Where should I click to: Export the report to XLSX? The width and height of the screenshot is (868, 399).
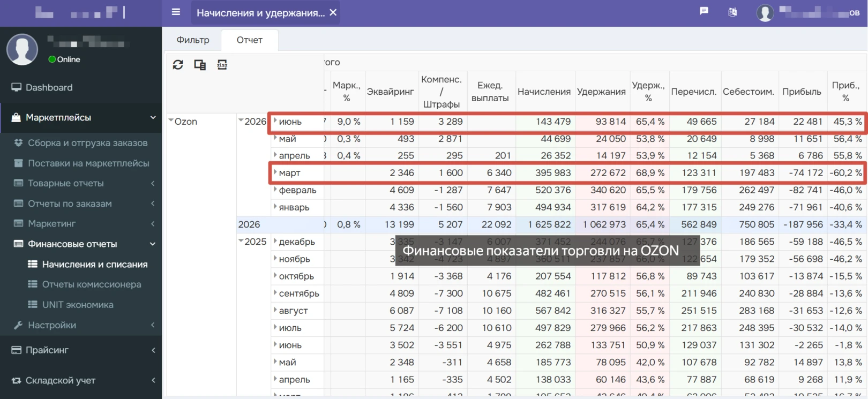[x=222, y=65]
